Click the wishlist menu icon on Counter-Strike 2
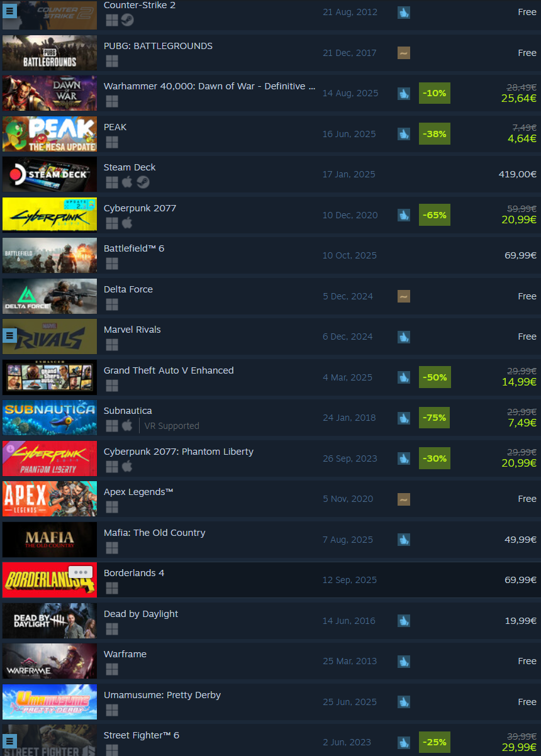 click(9, 11)
